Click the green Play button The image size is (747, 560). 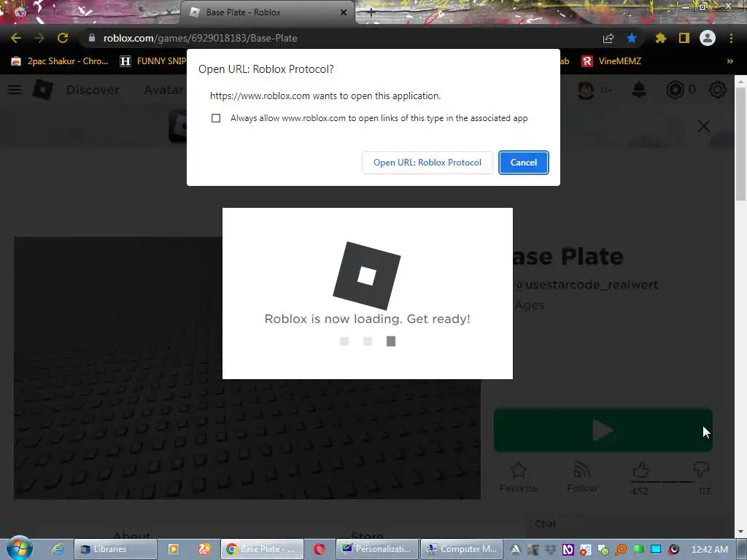603,430
